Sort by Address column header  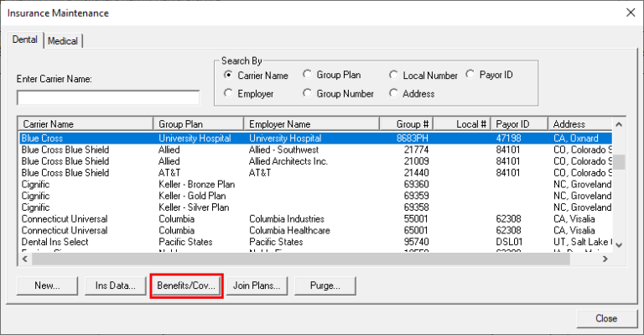580,124
